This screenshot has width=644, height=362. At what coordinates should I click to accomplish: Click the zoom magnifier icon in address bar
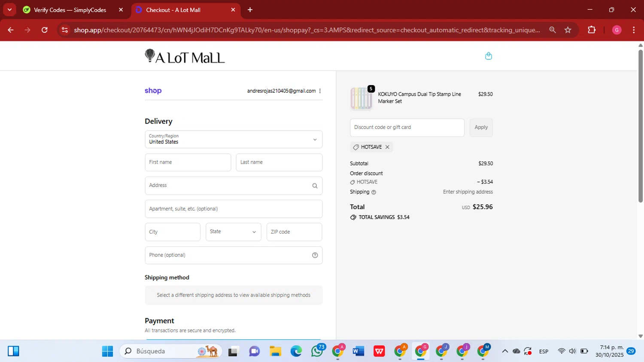click(x=553, y=30)
